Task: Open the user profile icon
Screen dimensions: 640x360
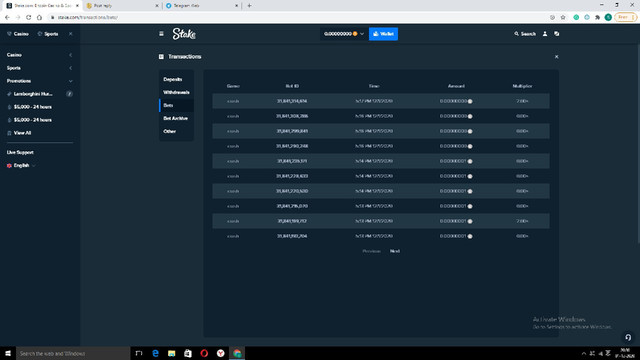Action: [x=545, y=34]
